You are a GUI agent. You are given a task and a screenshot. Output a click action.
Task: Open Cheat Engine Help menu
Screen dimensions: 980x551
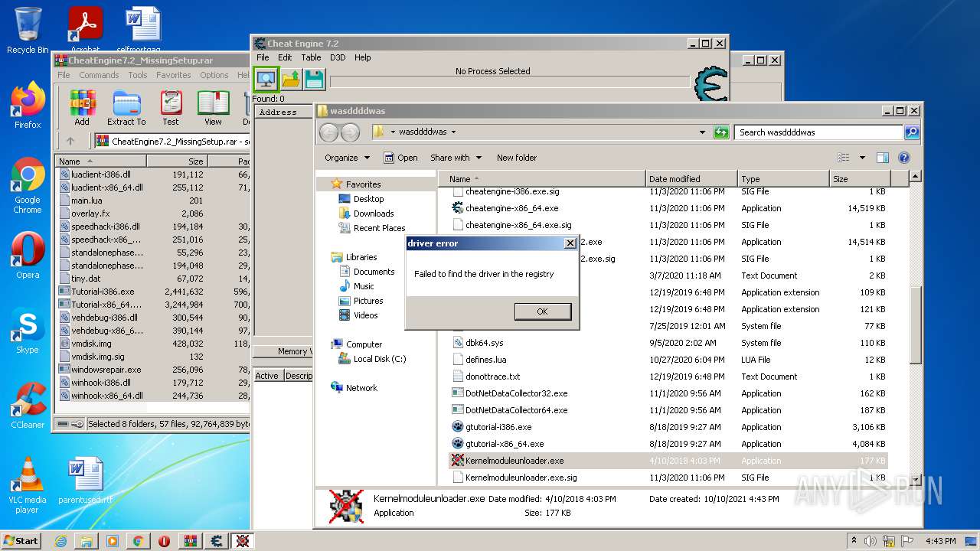tap(363, 57)
